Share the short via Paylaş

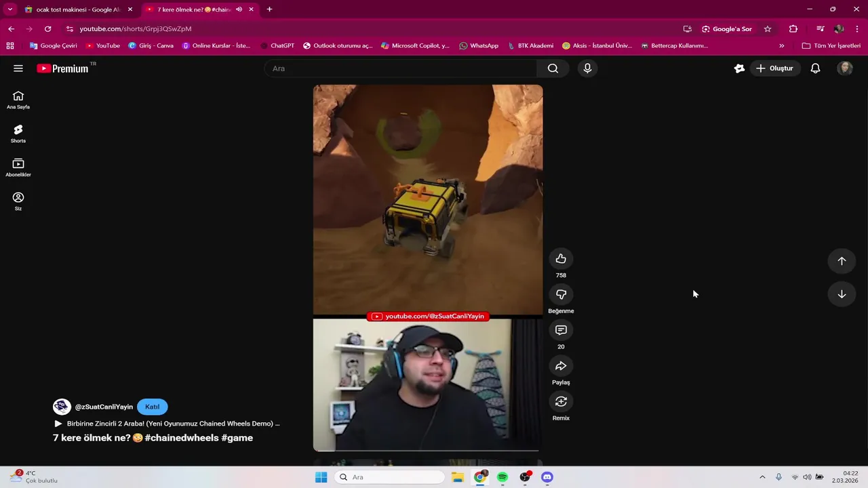tap(561, 366)
